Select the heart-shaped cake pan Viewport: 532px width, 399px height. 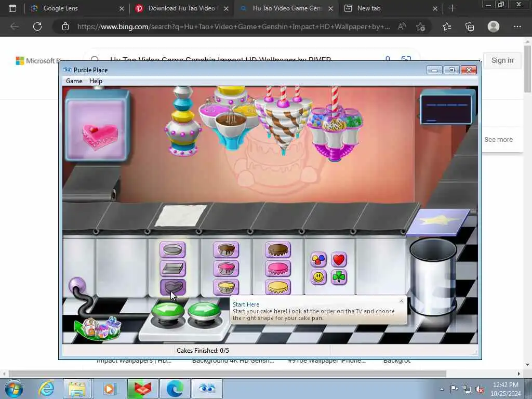coord(172,287)
